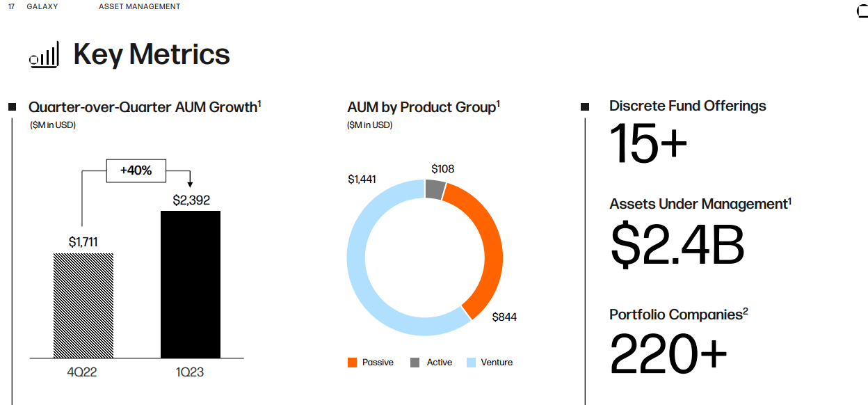Click the 220+ portfolio companies figure
Viewport: 868px width, 405px height.
[x=668, y=353]
